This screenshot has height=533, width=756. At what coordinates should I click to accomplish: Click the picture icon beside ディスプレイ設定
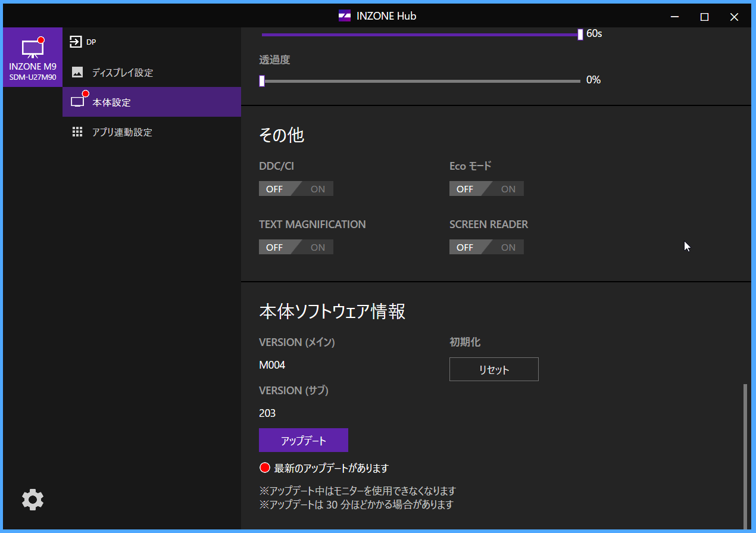click(x=77, y=72)
